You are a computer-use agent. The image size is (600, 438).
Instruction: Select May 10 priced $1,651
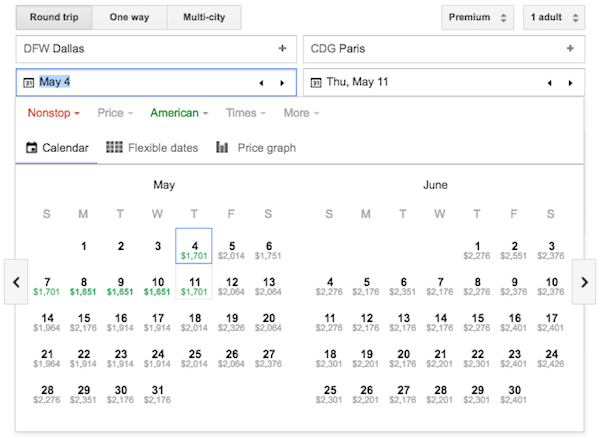pyautogui.click(x=157, y=286)
